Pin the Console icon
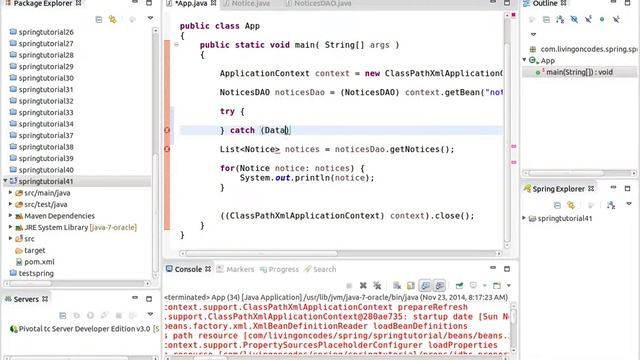 point(459,285)
